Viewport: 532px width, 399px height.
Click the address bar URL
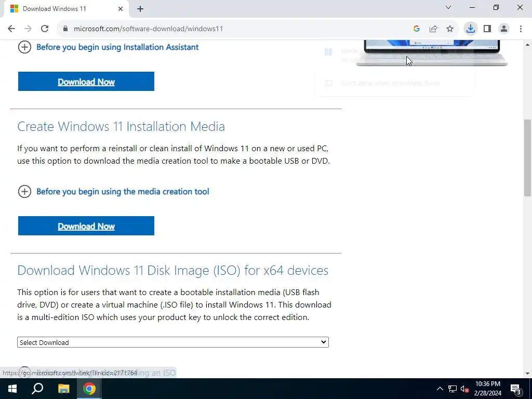click(148, 29)
